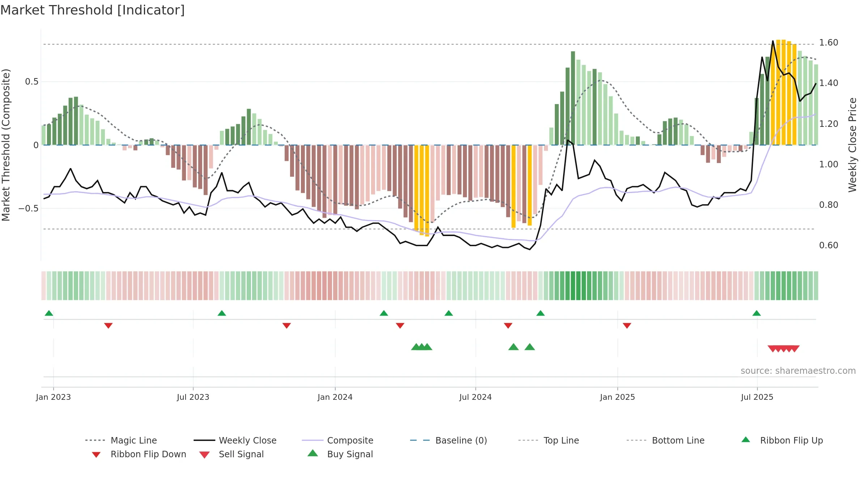Click the green flip-up triangle at Jul 2025
The width and height of the screenshot is (868, 488).
point(757,313)
